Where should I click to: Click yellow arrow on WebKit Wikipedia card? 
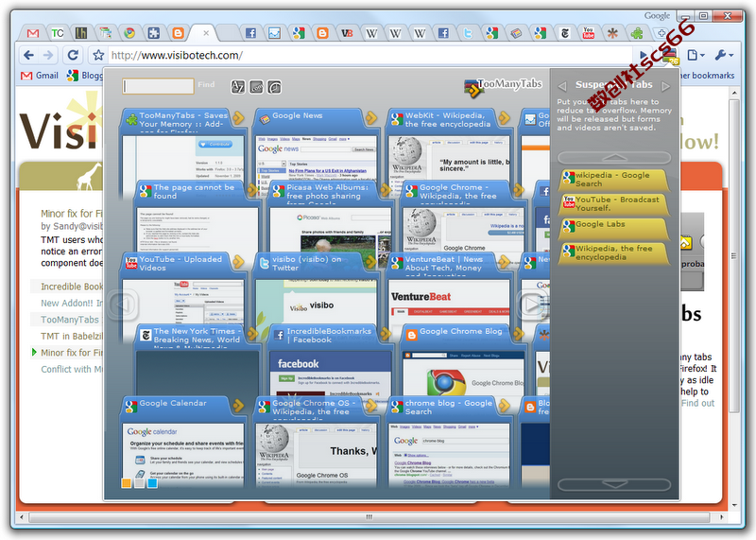(x=505, y=117)
